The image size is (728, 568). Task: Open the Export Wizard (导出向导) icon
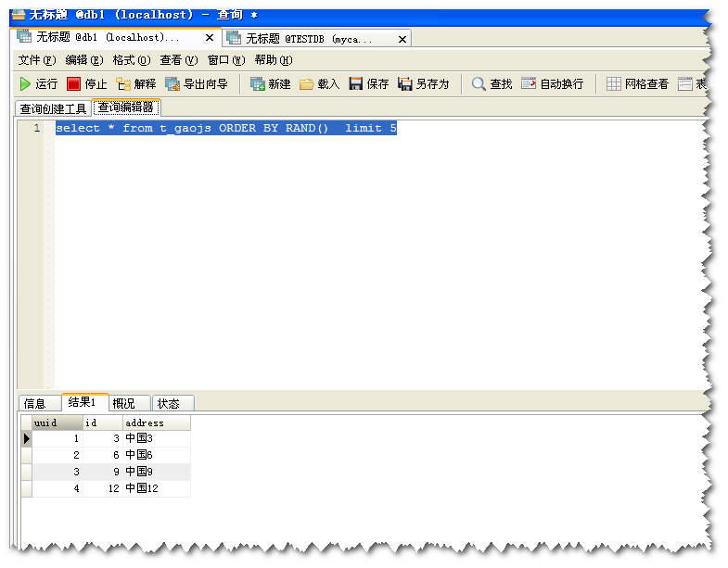click(x=172, y=84)
